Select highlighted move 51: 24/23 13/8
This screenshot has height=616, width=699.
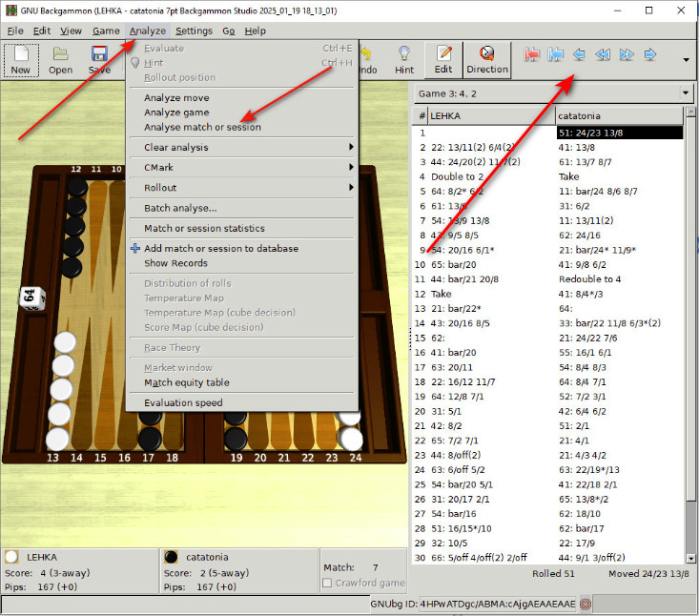point(620,133)
